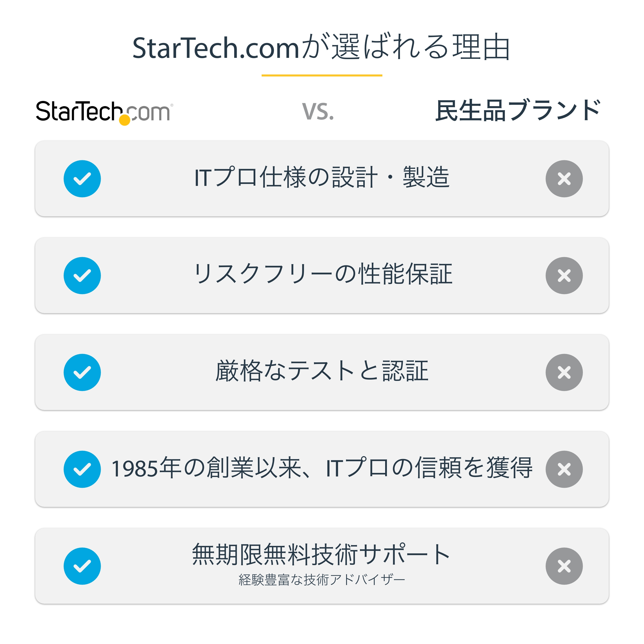
Task: Click gray X icon in 厳格なテストと認証 row
Action: pyautogui.click(x=564, y=372)
